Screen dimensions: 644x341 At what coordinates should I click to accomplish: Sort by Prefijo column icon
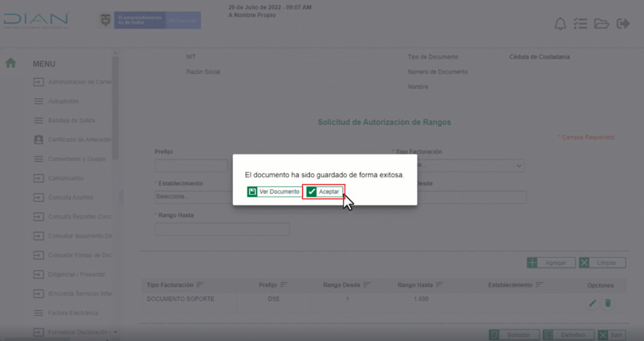point(284,284)
